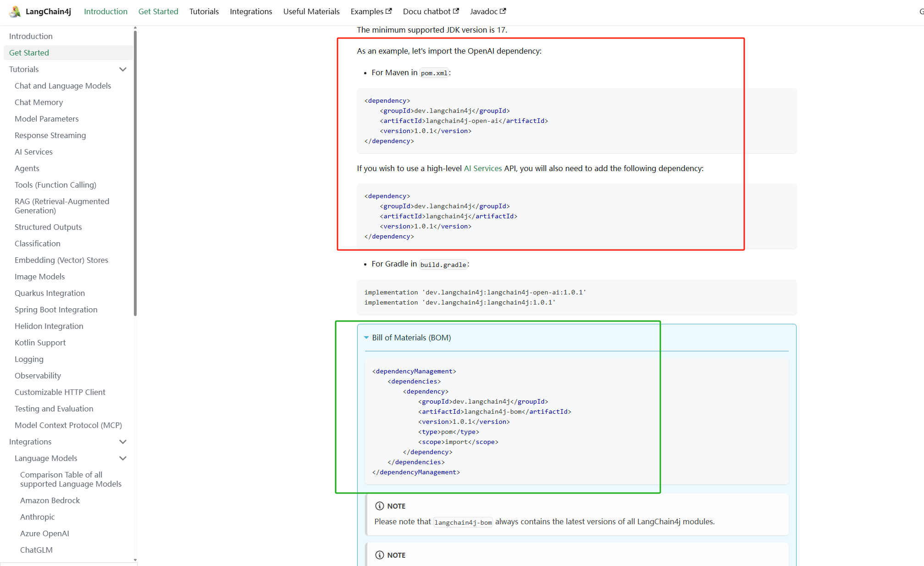This screenshot has height=566, width=924.
Task: Select the Introduction sidebar item
Action: (31, 36)
